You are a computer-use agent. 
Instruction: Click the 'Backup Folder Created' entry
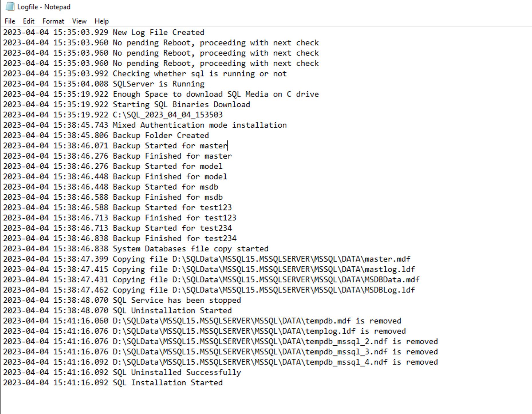pyautogui.click(x=160, y=135)
